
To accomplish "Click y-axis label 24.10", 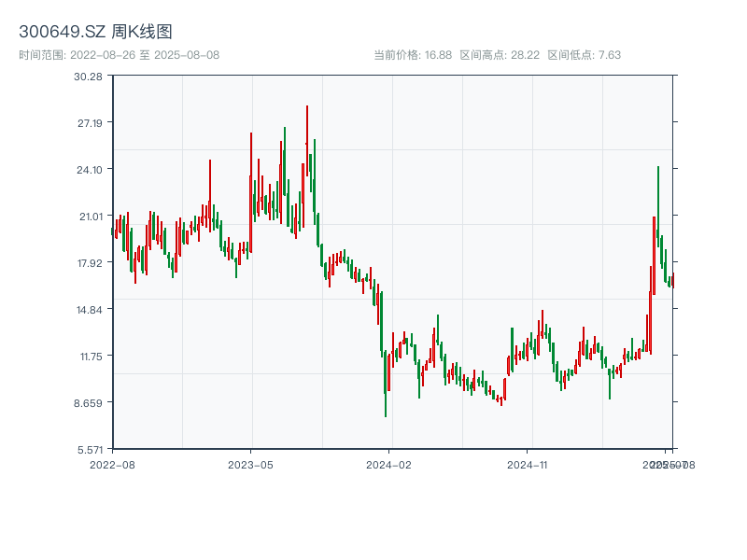I will click(90, 170).
